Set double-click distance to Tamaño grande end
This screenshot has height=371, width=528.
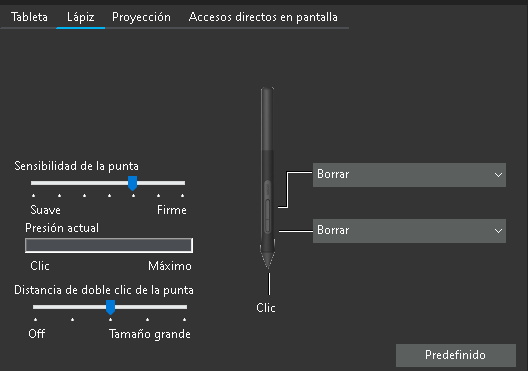click(x=185, y=307)
